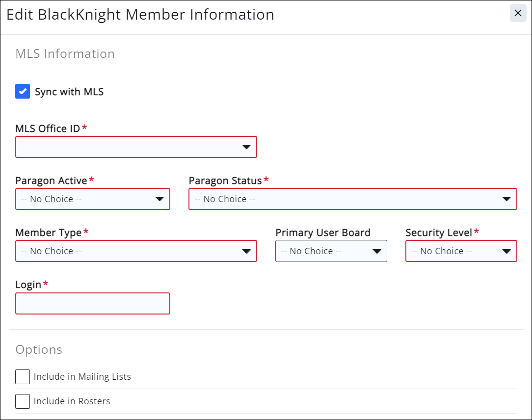Open the Security Level combo box
532x420 pixels.
click(x=461, y=251)
